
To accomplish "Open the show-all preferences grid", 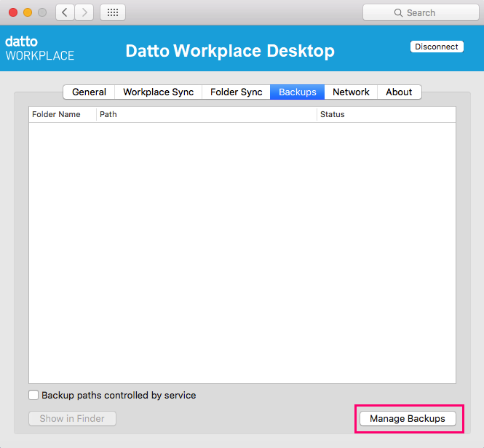I will click(113, 12).
